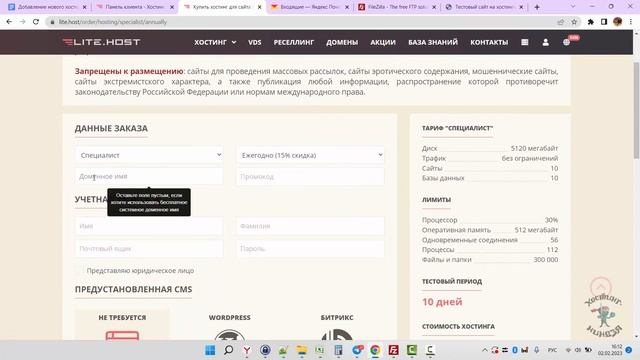Open the user account icon in header
Viewport: 640px width, 360px height.
point(545,42)
